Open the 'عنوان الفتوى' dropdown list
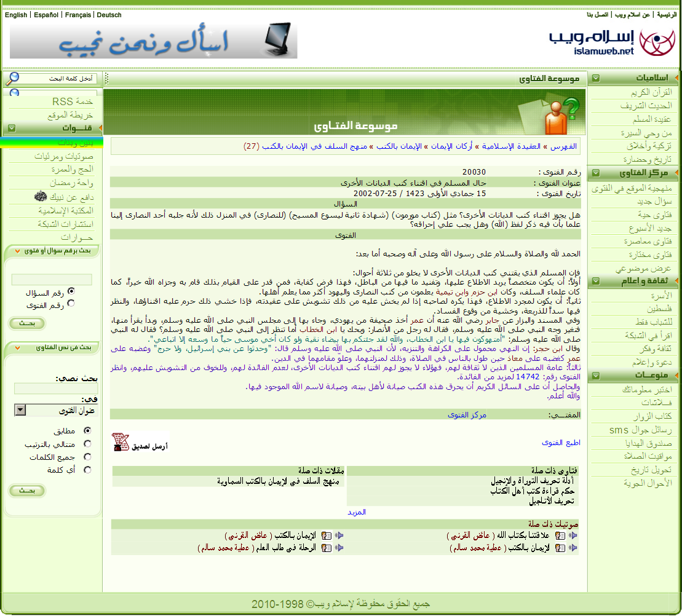Image resolution: width=682 pixels, height=616 pixels. coord(20,411)
